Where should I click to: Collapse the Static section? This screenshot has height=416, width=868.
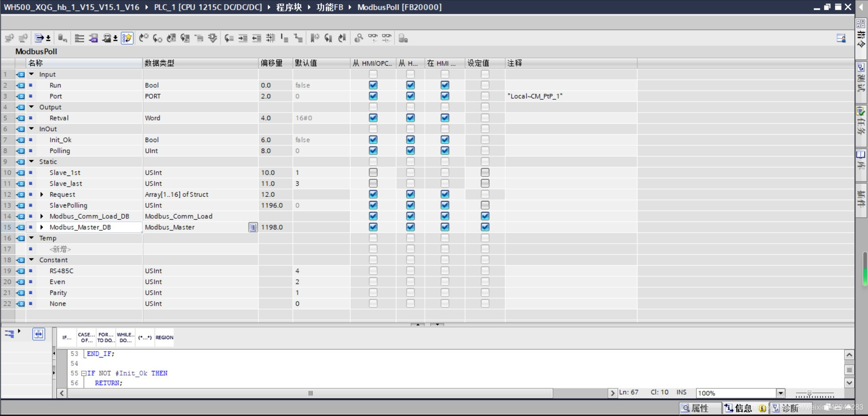32,161
